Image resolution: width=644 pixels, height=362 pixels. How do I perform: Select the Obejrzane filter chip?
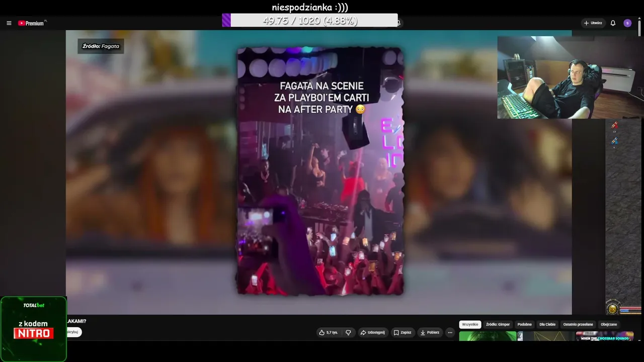pos(609,324)
